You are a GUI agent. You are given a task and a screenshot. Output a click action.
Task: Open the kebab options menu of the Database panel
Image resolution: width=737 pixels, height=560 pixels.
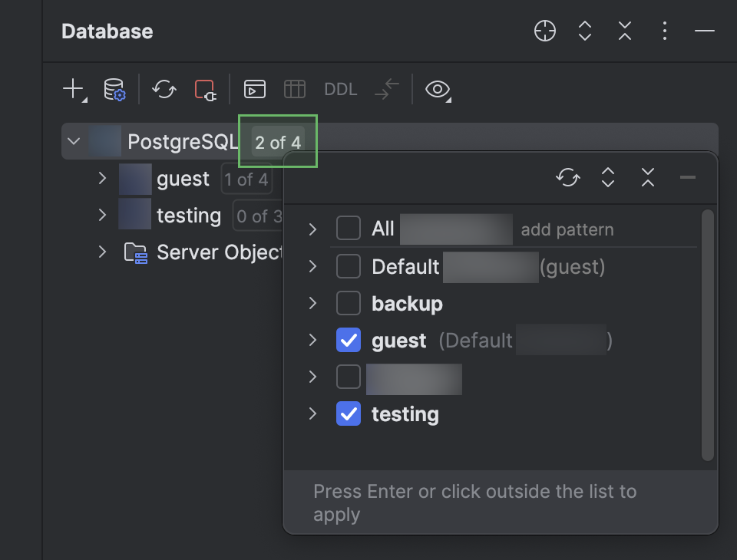click(x=664, y=31)
